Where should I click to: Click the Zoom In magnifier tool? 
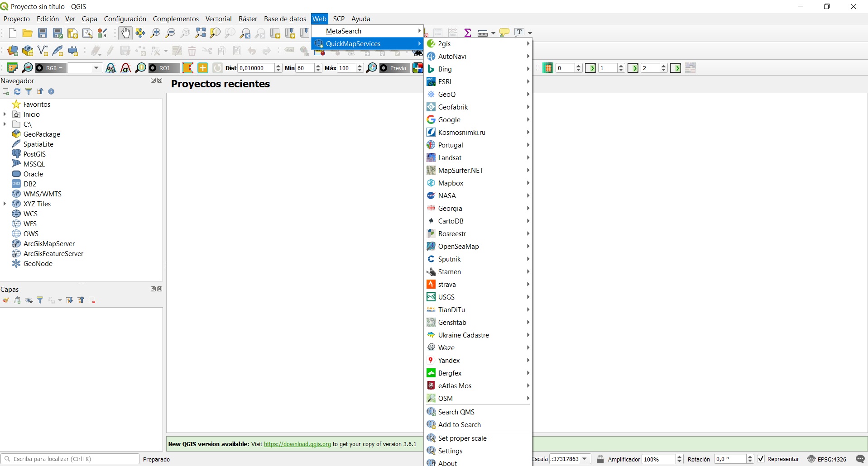pyautogui.click(x=155, y=33)
